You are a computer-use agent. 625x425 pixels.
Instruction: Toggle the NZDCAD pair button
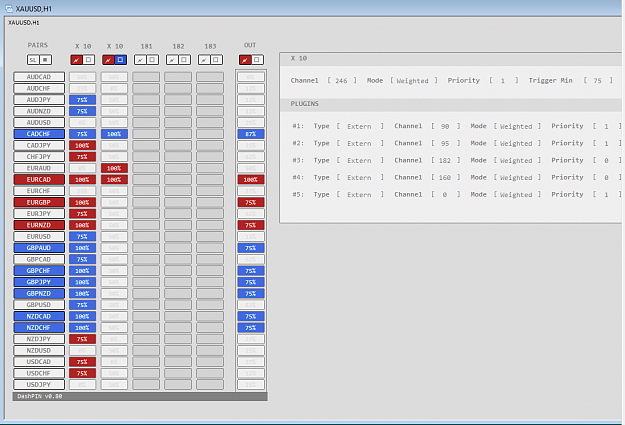tap(39, 316)
